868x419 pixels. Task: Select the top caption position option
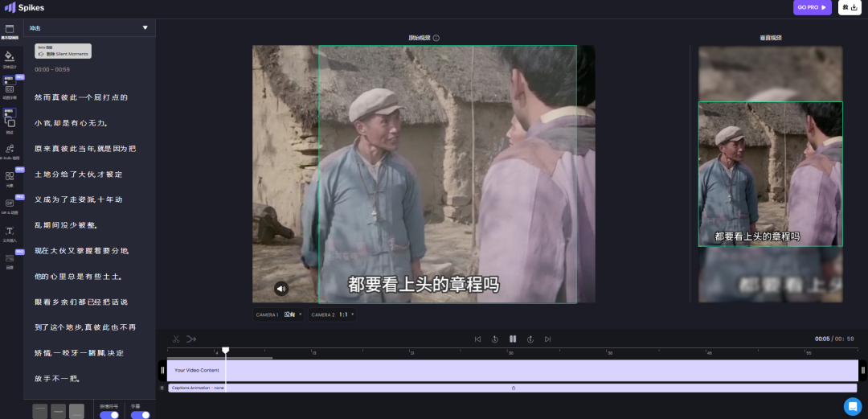tap(40, 411)
